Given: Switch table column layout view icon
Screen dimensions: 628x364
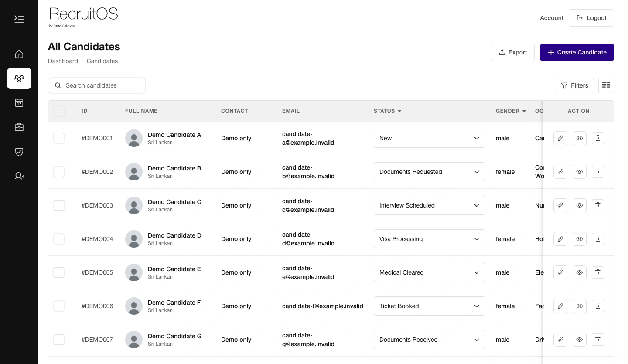Looking at the screenshot, I should click(606, 85).
